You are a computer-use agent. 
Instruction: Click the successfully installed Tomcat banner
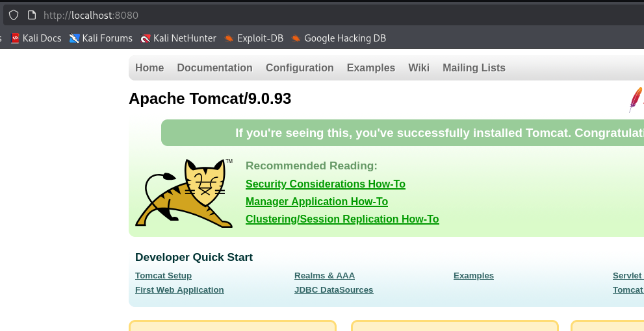[402, 133]
